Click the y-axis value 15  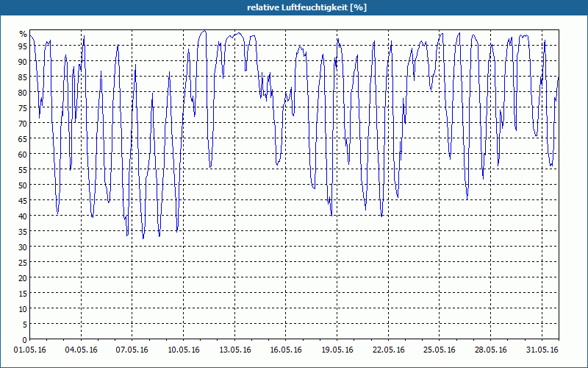click(x=23, y=293)
